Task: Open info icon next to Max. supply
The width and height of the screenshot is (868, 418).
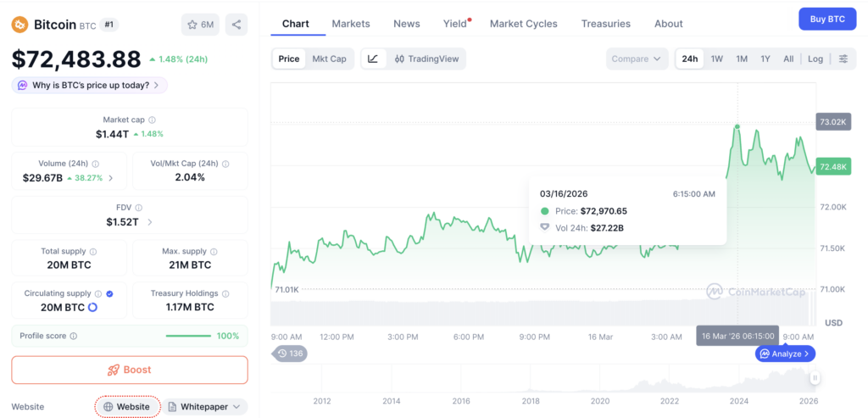Action: 214,251
